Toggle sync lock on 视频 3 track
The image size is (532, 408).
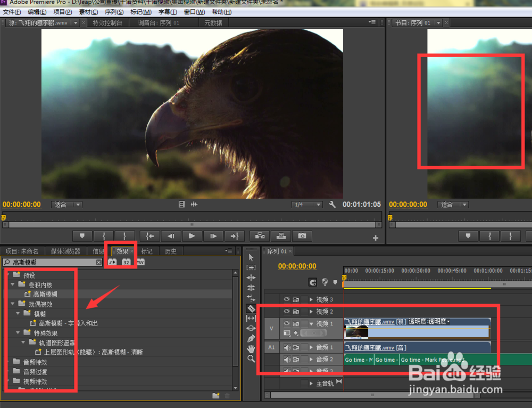[x=296, y=300]
